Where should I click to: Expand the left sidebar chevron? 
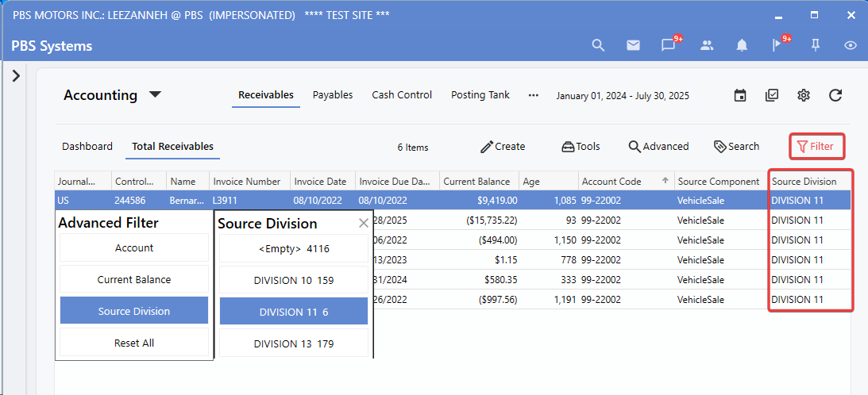[16, 75]
